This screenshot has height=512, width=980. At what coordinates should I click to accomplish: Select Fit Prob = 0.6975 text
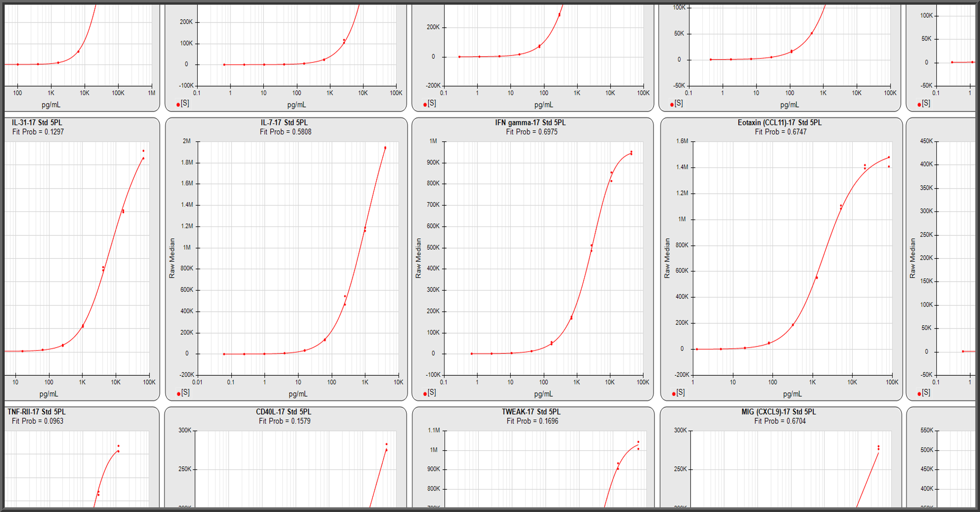coord(532,132)
